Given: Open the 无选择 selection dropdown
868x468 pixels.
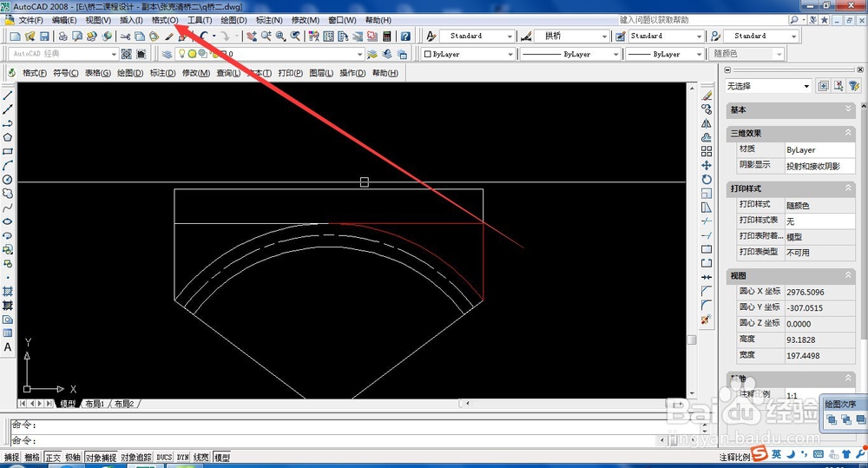Looking at the screenshot, I should tap(806, 86).
